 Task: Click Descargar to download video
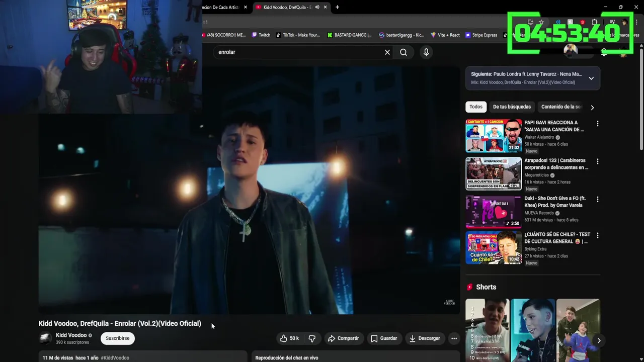[425, 338]
